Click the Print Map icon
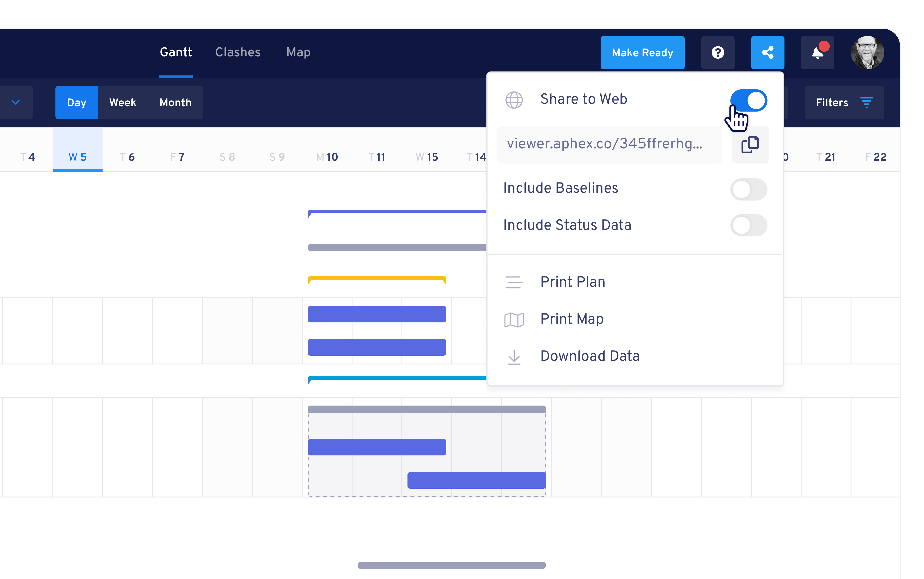The height and width of the screenshot is (579, 924). (514, 319)
